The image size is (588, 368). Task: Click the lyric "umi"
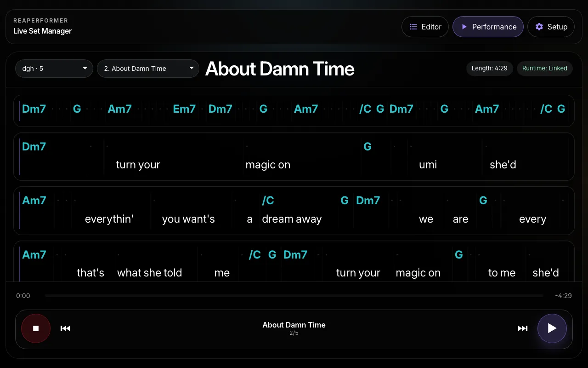click(x=428, y=165)
